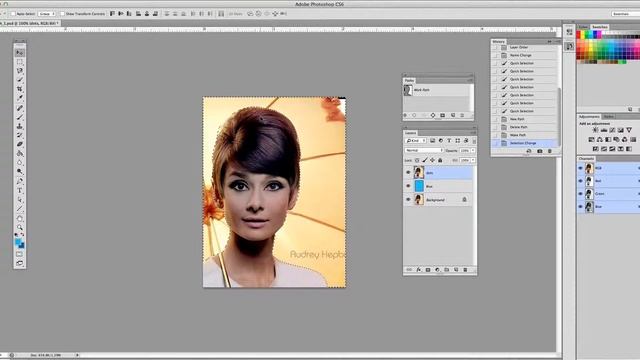Image resolution: width=640 pixels, height=360 pixels.
Task: Toggle visibility of Blue channel
Action: 580,207
